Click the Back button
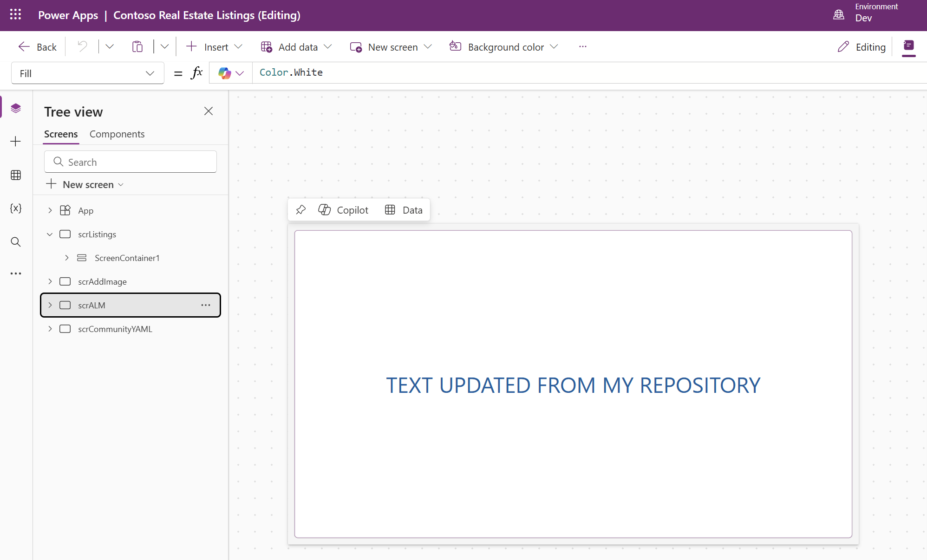 (37, 47)
